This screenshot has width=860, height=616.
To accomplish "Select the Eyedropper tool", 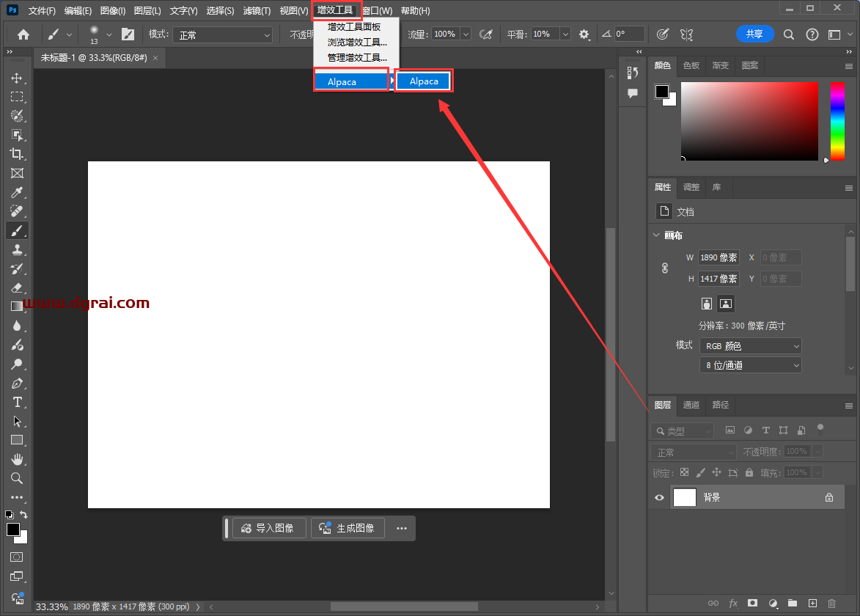I will [x=17, y=192].
